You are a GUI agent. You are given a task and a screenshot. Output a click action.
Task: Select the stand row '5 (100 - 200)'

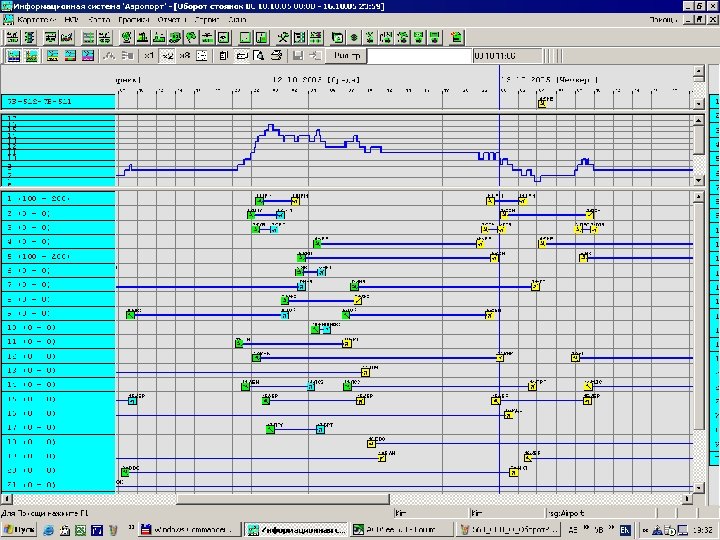(x=58, y=256)
